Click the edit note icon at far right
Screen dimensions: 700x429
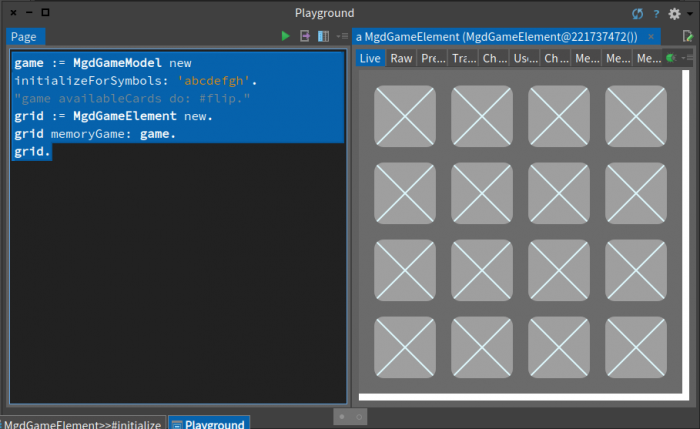point(688,36)
